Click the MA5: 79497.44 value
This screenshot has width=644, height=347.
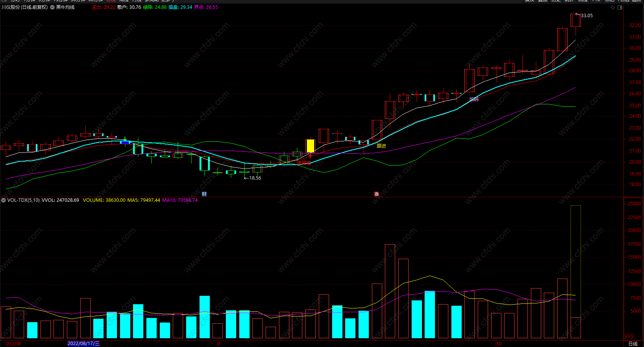click(x=144, y=200)
